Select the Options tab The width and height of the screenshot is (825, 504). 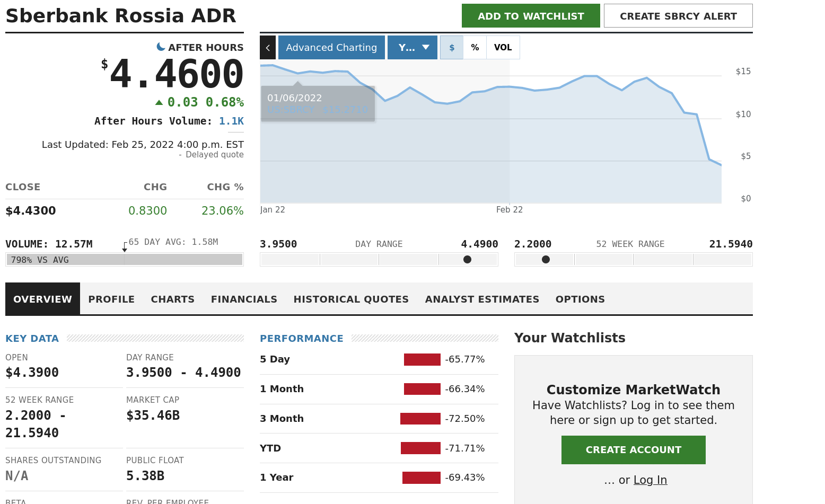(580, 299)
